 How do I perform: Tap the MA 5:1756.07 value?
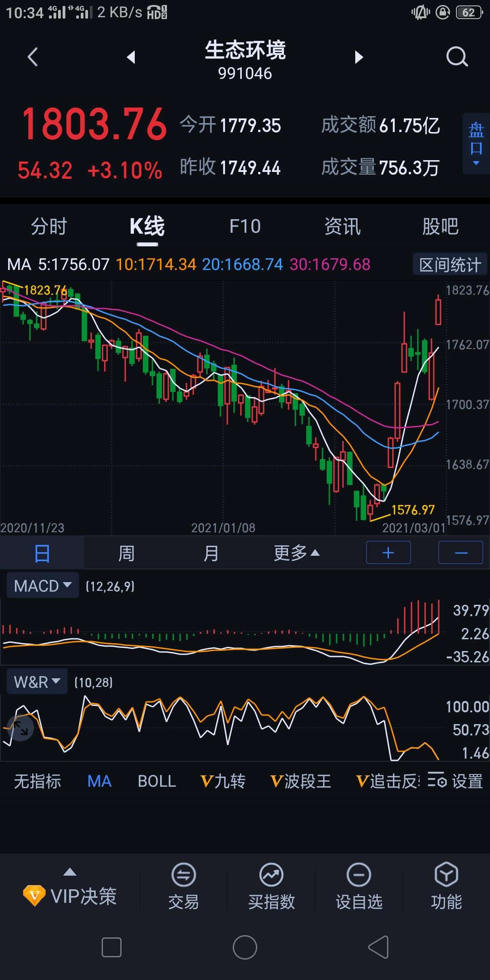(x=73, y=265)
